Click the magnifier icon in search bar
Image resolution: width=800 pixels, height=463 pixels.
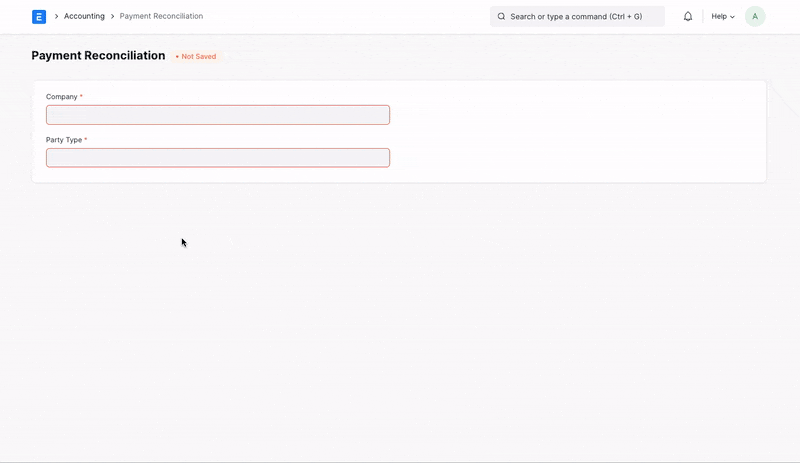click(x=501, y=17)
